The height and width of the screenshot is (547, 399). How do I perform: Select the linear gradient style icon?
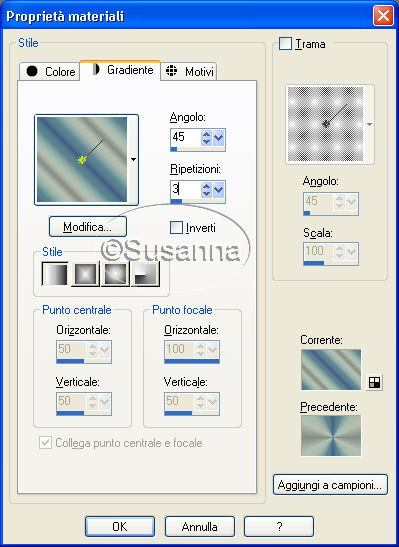[x=55, y=274]
